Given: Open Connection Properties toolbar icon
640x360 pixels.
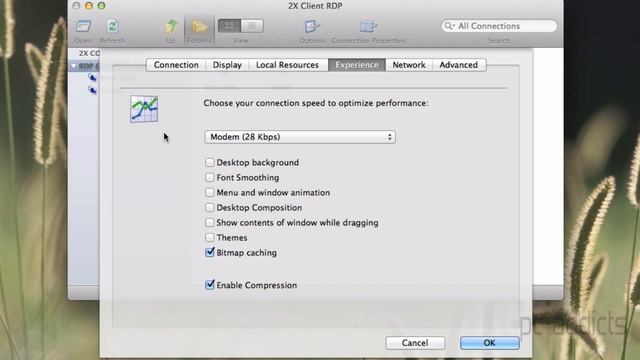Looking at the screenshot, I should [368, 27].
